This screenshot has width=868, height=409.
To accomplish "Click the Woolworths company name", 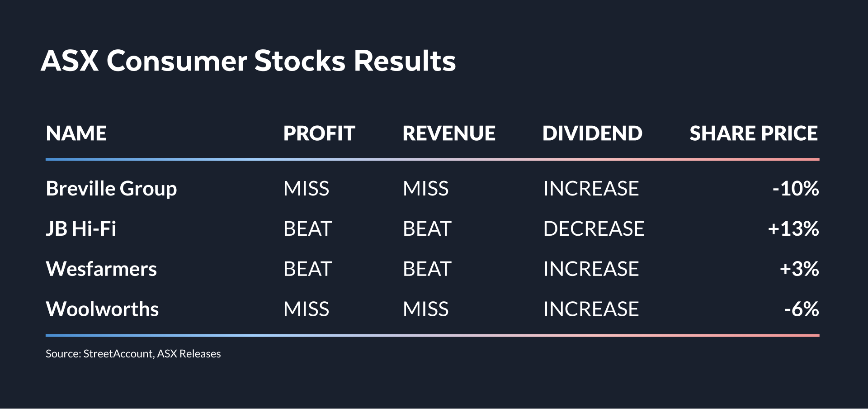I will pyautogui.click(x=102, y=309).
